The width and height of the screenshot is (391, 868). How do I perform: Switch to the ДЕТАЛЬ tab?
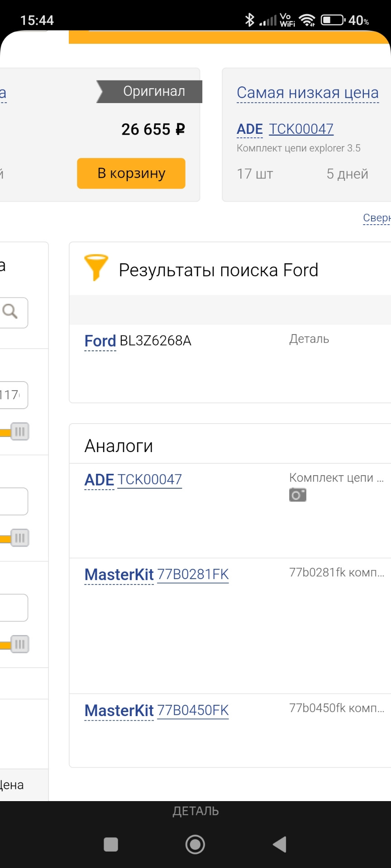point(195,811)
